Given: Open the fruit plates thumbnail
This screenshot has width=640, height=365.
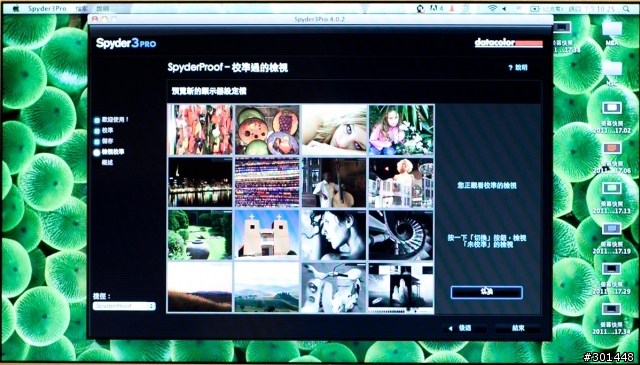Looking at the screenshot, I should (267, 130).
